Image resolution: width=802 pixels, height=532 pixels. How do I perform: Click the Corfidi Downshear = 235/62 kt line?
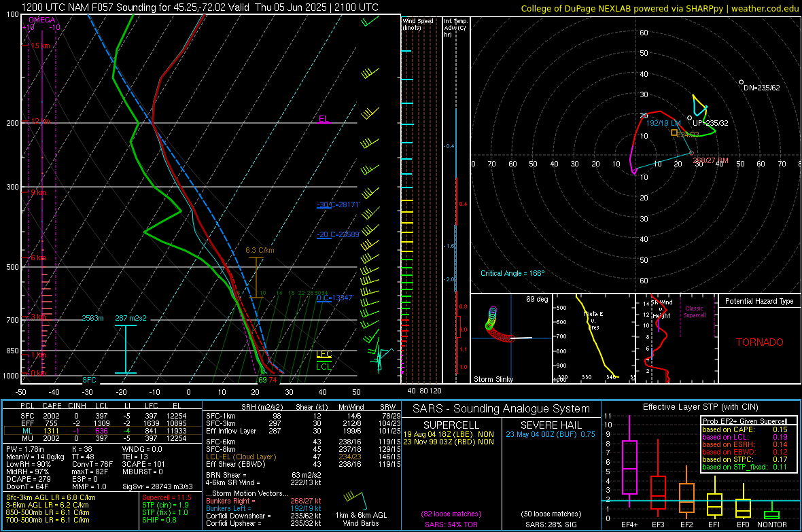264,516
